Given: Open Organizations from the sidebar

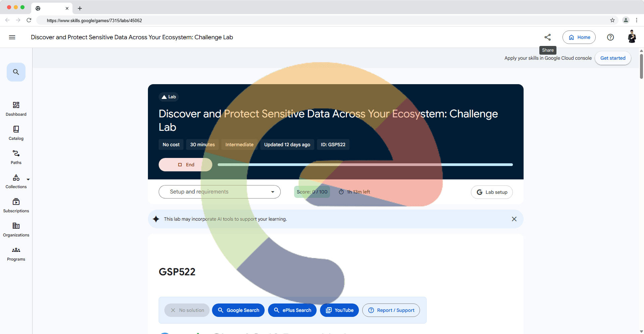Looking at the screenshot, I should 16,230.
